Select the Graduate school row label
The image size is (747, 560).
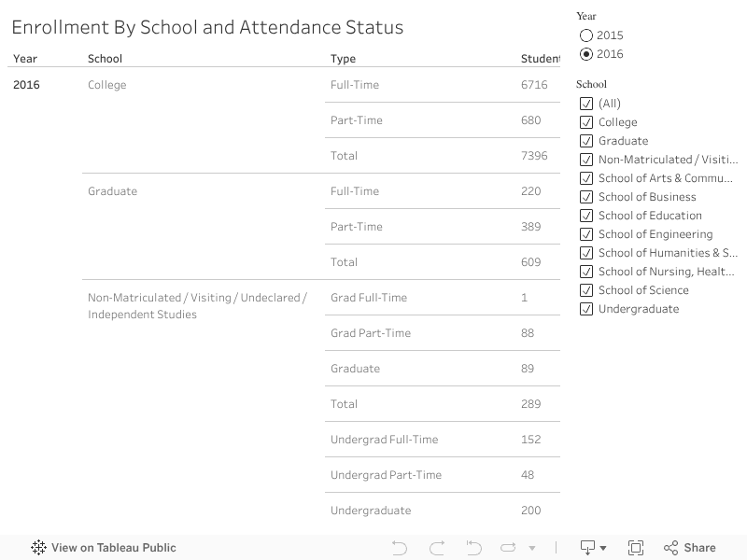(x=112, y=191)
